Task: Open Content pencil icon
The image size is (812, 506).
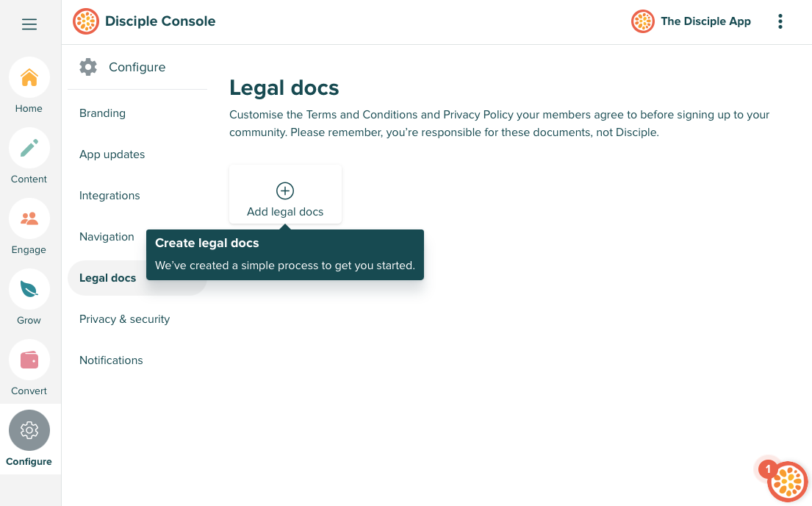Action: click(x=29, y=148)
